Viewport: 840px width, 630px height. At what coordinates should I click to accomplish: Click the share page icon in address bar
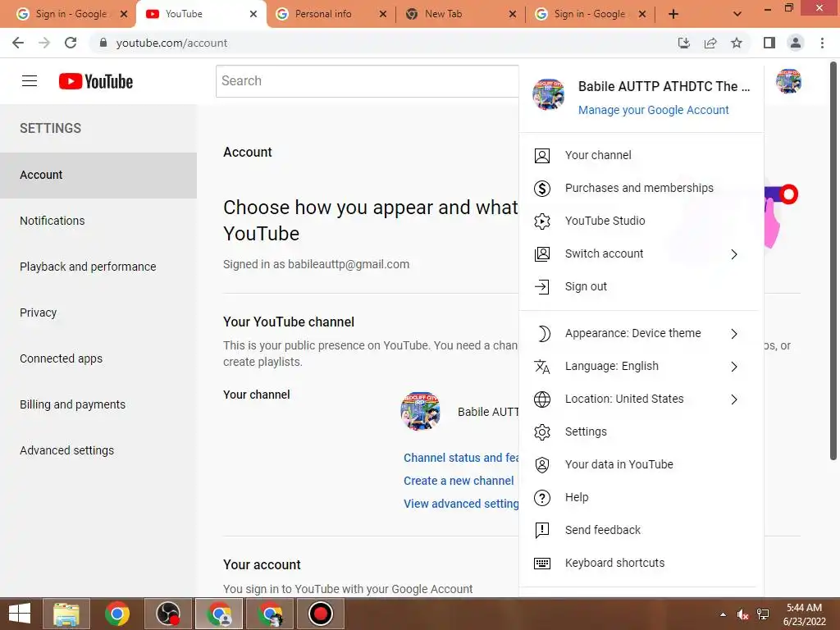[x=710, y=43]
